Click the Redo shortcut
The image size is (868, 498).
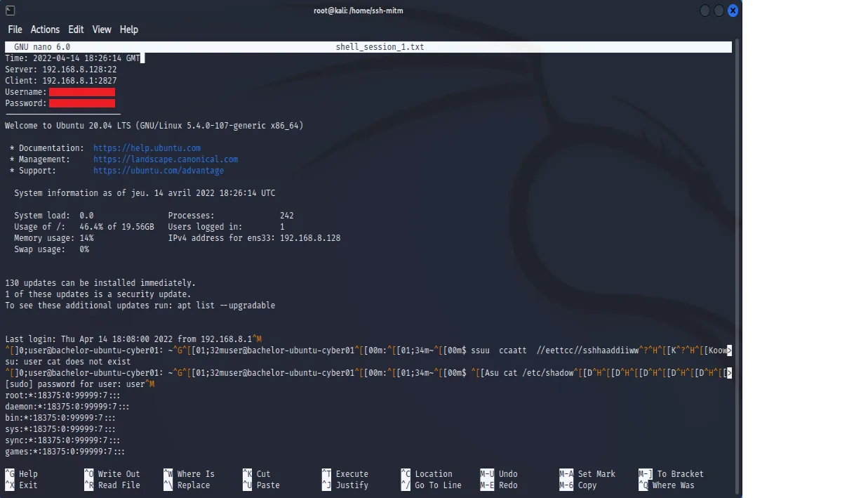coord(499,485)
